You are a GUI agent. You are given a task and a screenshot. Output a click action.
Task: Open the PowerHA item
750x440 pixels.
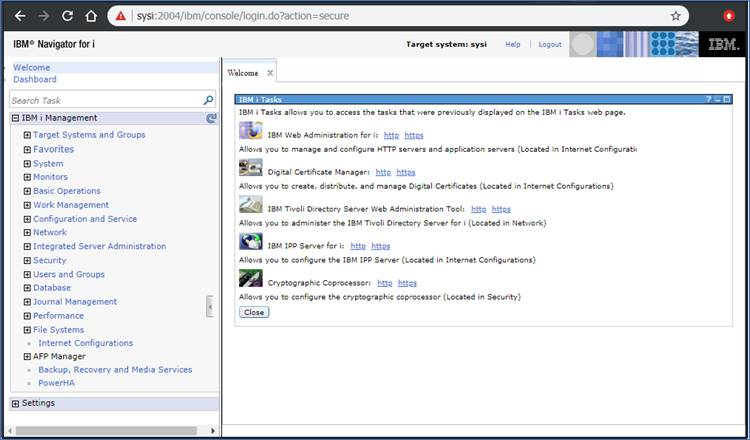tap(56, 383)
